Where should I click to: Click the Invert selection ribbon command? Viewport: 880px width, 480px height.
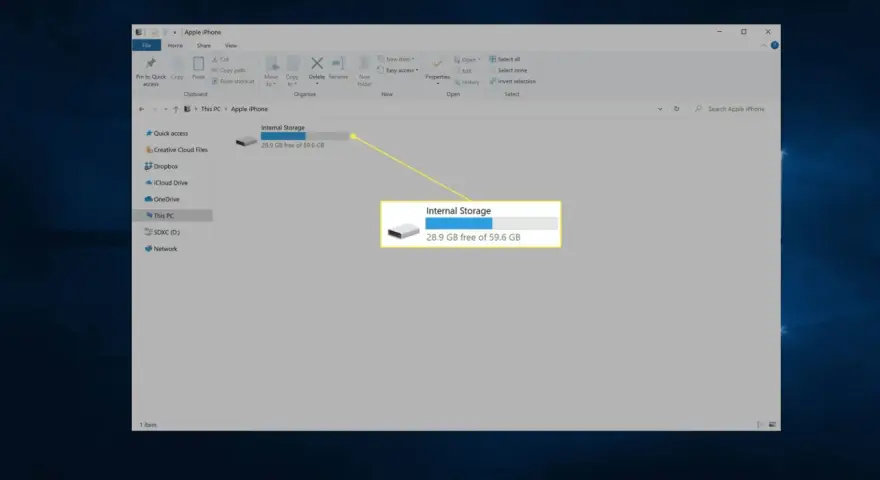coord(512,81)
